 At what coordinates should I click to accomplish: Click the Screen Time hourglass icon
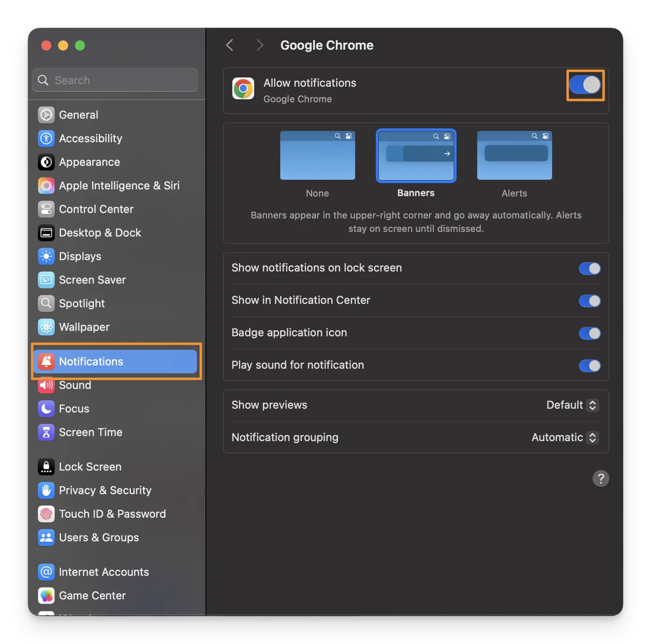point(46,432)
